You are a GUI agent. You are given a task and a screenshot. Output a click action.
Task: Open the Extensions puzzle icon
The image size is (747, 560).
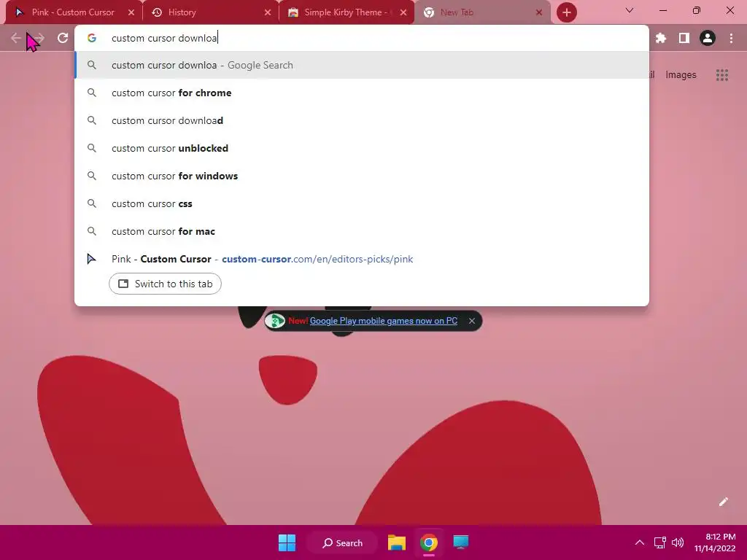tap(660, 38)
